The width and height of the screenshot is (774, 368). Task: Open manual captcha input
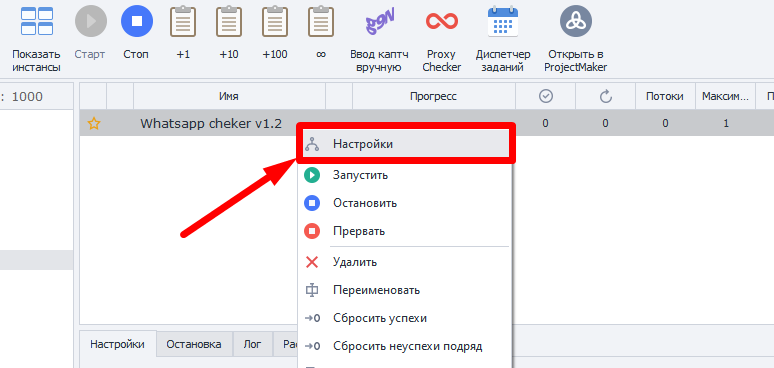coord(379,22)
